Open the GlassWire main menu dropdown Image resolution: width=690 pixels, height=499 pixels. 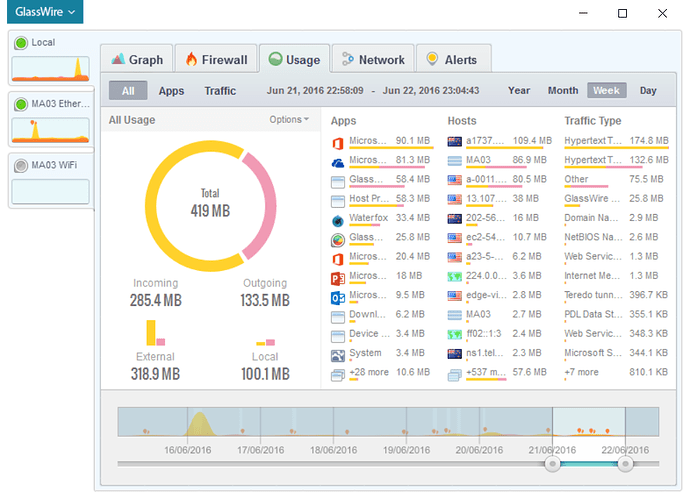42,13
